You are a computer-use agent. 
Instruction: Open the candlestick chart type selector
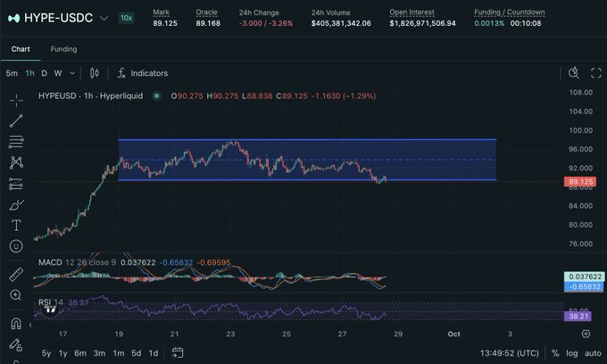(94, 73)
